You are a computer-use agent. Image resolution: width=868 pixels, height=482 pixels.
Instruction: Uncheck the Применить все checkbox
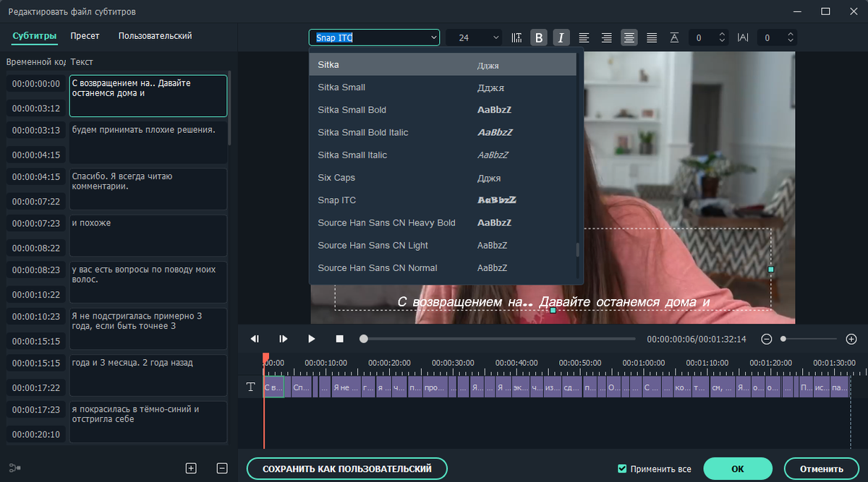click(622, 468)
